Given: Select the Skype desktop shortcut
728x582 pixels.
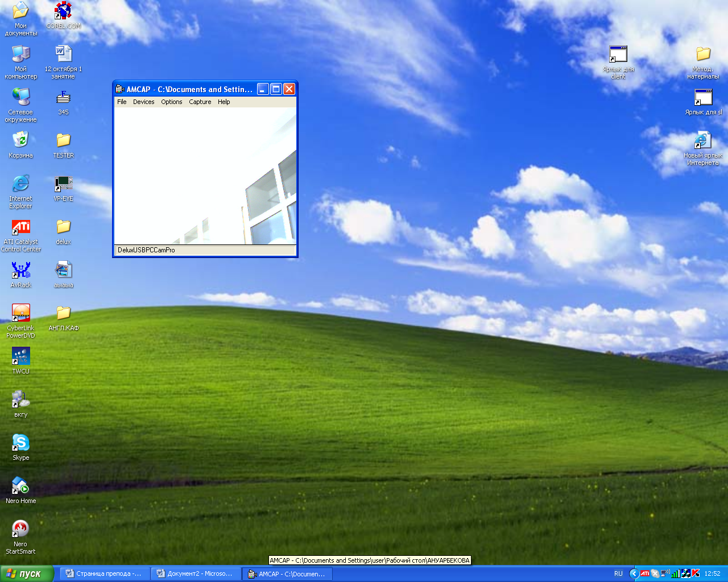Looking at the screenshot, I should (21, 447).
